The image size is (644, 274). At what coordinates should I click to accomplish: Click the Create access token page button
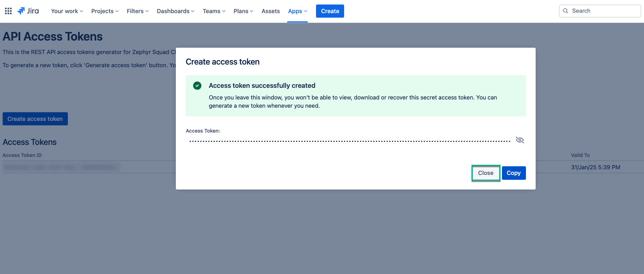pyautogui.click(x=35, y=119)
